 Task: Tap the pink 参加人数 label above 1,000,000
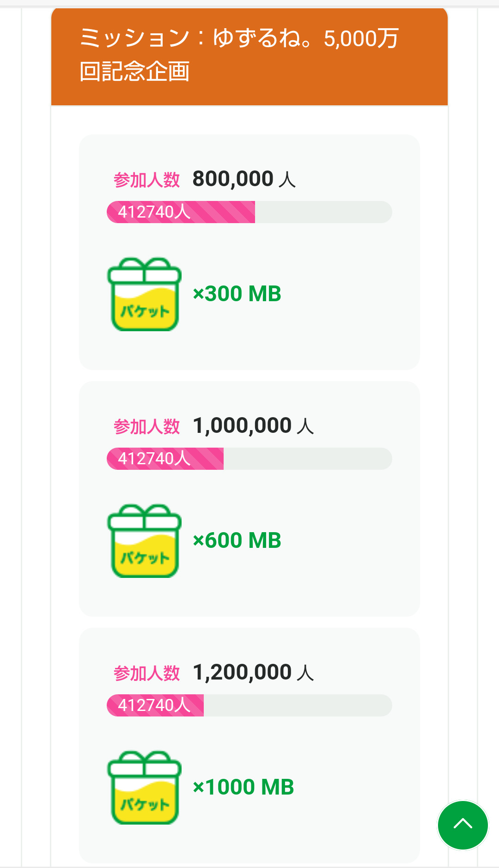click(x=146, y=426)
